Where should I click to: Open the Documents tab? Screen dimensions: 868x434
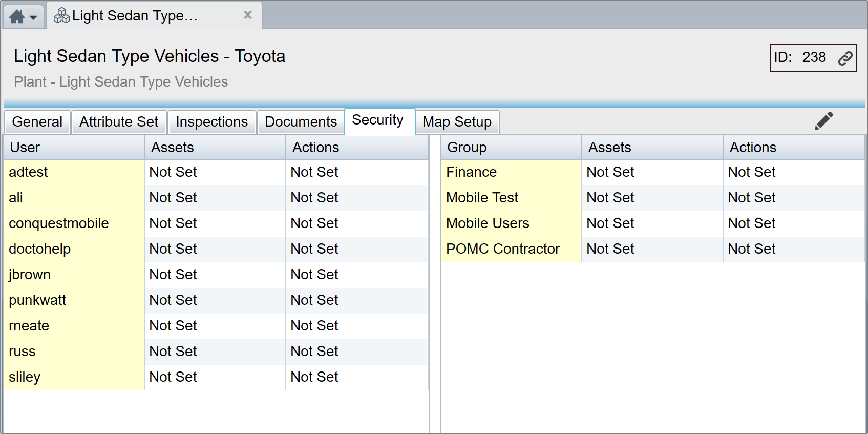point(301,122)
